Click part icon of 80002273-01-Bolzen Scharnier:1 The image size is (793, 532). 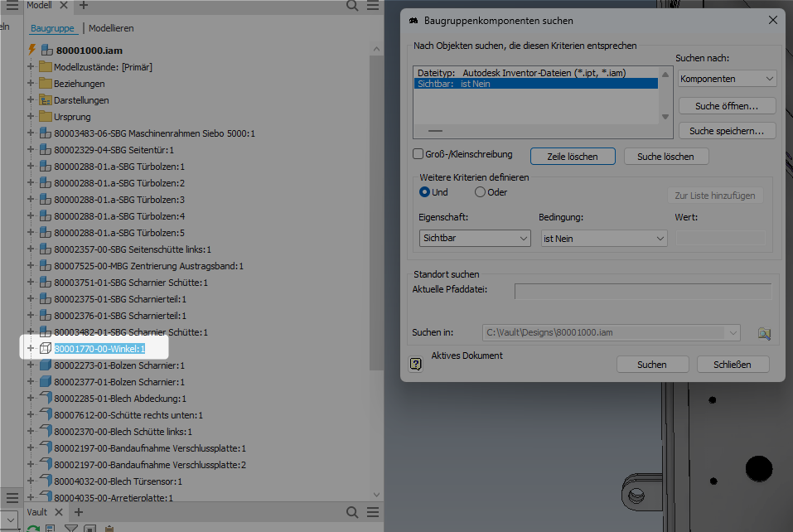[46, 365]
